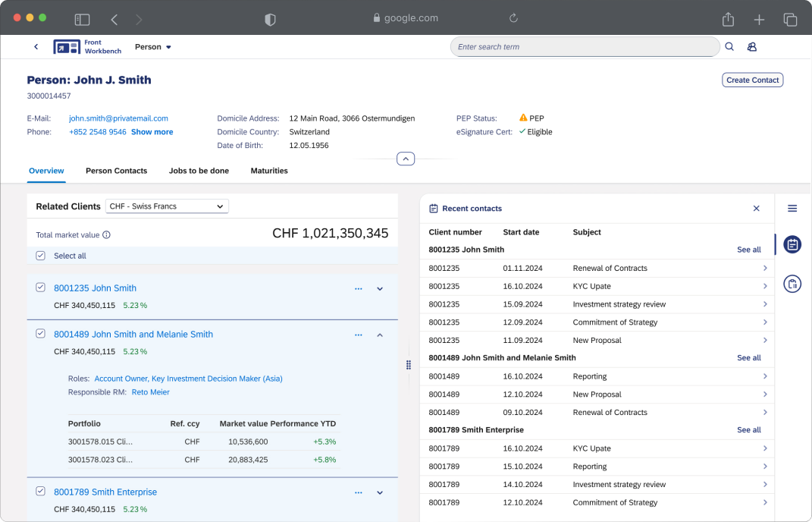Toggle the Select all checkbox
The height and width of the screenshot is (522, 812).
coord(41,256)
